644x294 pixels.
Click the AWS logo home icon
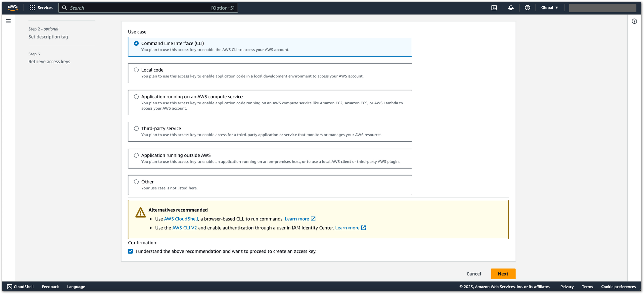(13, 8)
